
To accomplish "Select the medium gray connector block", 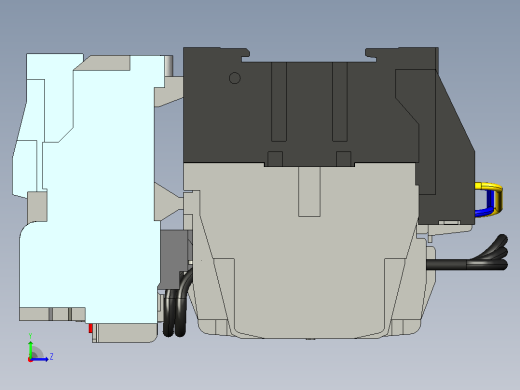I will 175,259.
